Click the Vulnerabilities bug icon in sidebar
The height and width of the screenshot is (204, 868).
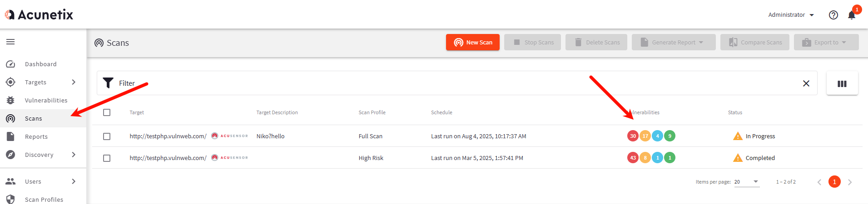[10, 100]
